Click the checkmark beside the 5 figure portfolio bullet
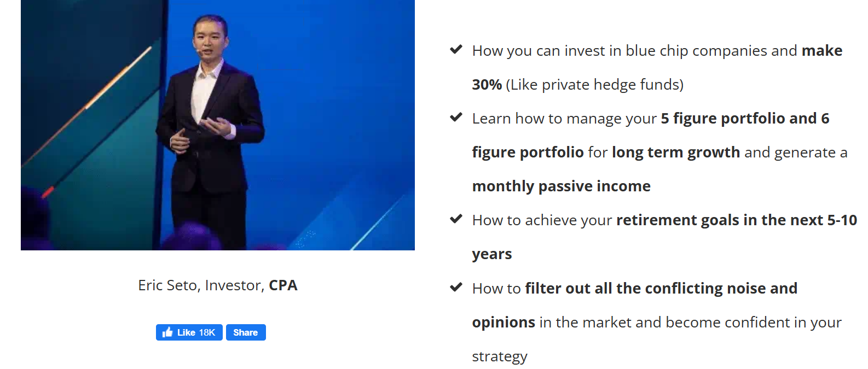868x369 pixels. click(x=455, y=116)
